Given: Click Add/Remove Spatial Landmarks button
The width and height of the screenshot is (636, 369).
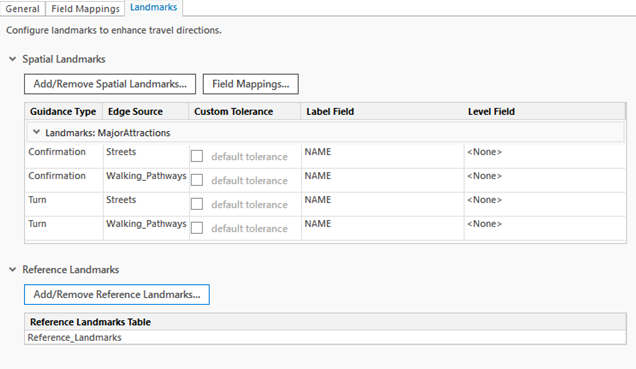Looking at the screenshot, I should tap(110, 84).
